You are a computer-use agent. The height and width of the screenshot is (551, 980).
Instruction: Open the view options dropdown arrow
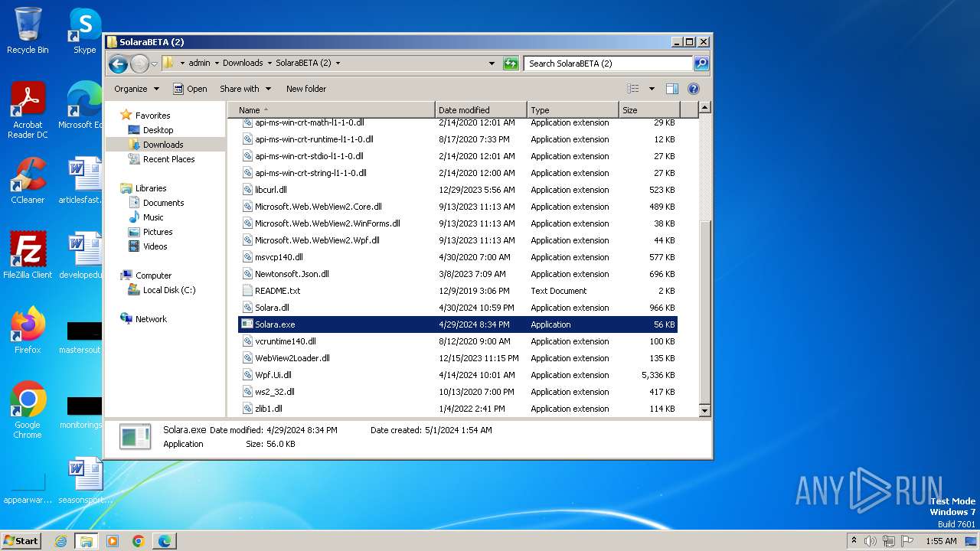pyautogui.click(x=652, y=89)
